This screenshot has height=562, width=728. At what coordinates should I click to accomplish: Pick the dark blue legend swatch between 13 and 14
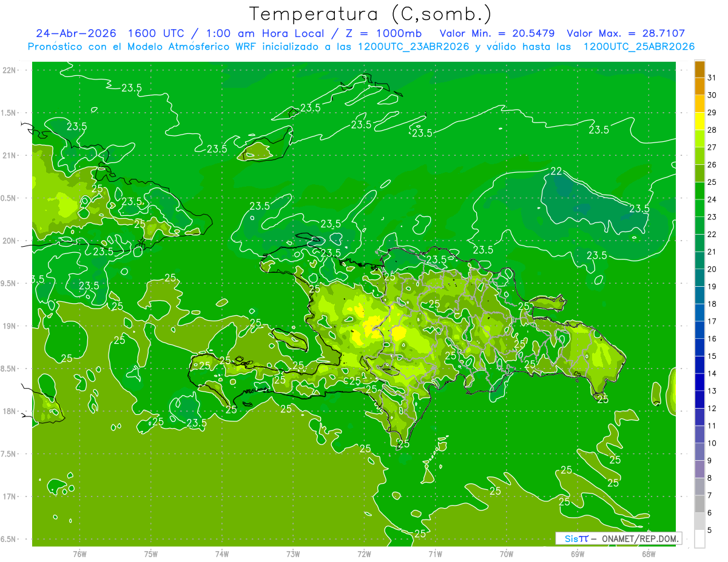(699, 382)
